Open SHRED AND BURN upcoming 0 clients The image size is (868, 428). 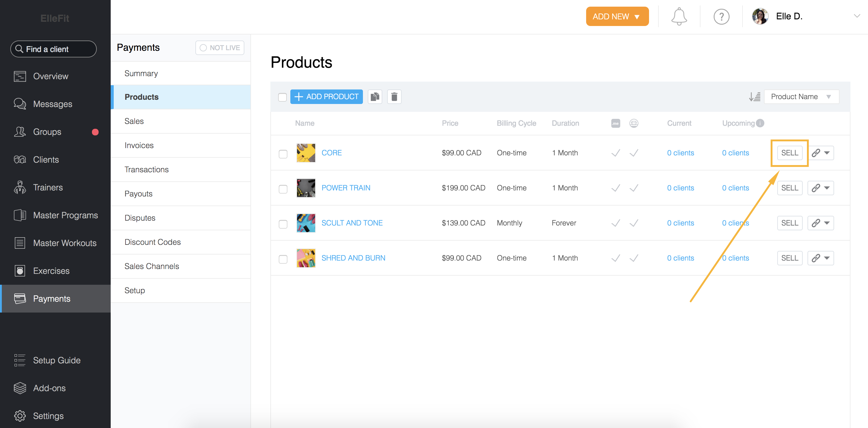coord(736,258)
